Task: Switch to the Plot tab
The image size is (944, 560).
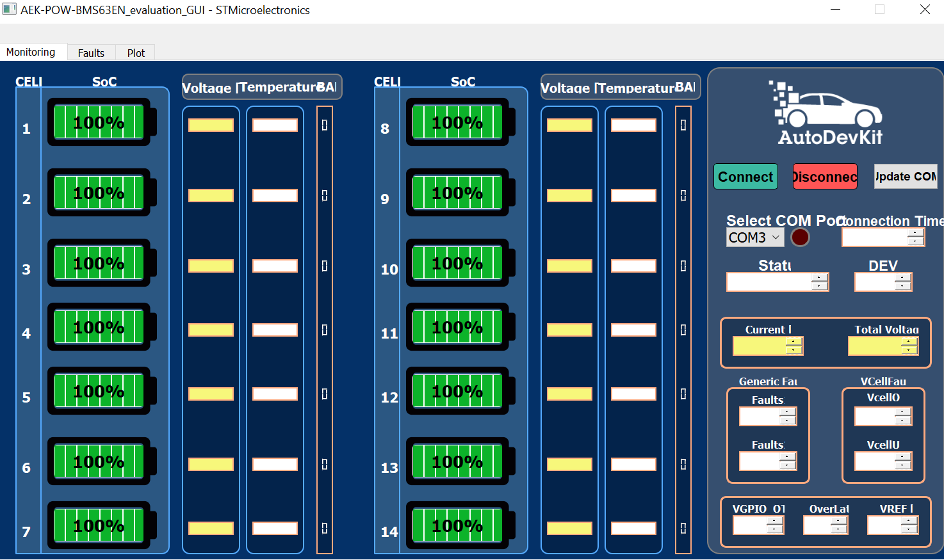Action: pos(134,53)
